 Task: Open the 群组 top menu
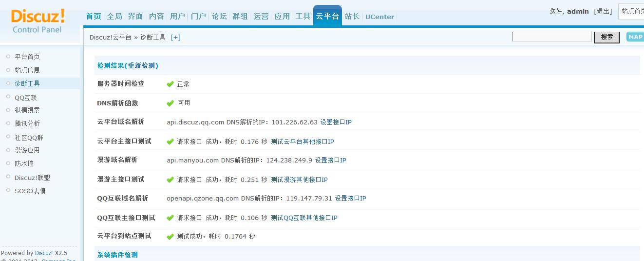click(240, 16)
